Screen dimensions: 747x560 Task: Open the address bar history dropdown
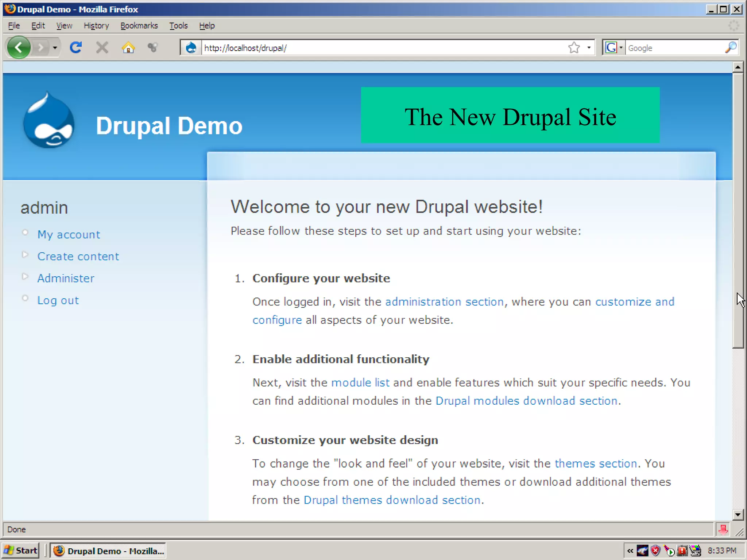click(589, 48)
